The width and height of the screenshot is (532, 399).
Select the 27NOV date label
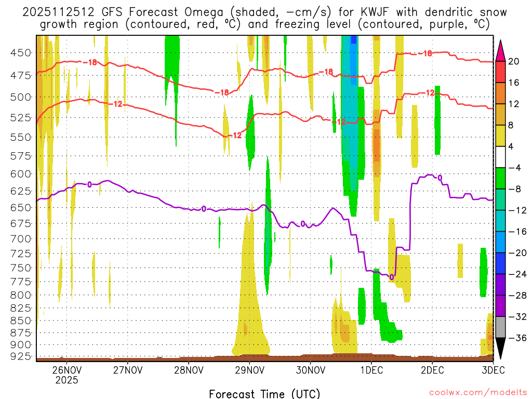tap(128, 370)
